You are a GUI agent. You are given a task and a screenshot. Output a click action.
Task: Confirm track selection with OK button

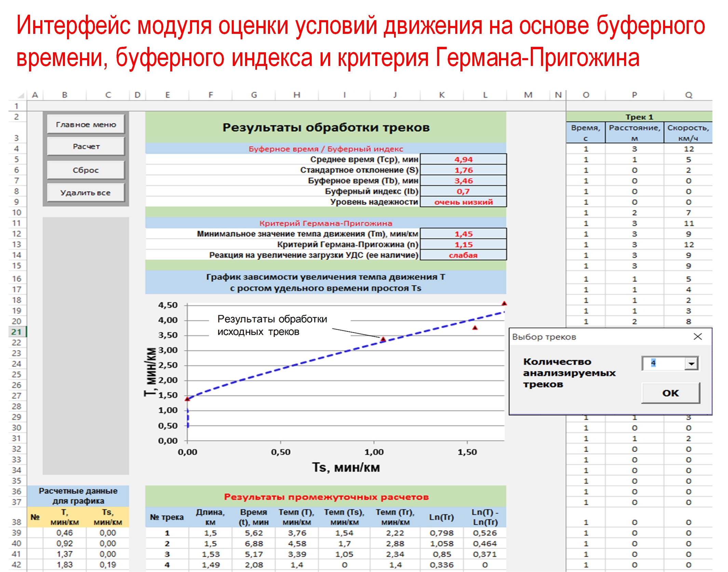click(671, 393)
